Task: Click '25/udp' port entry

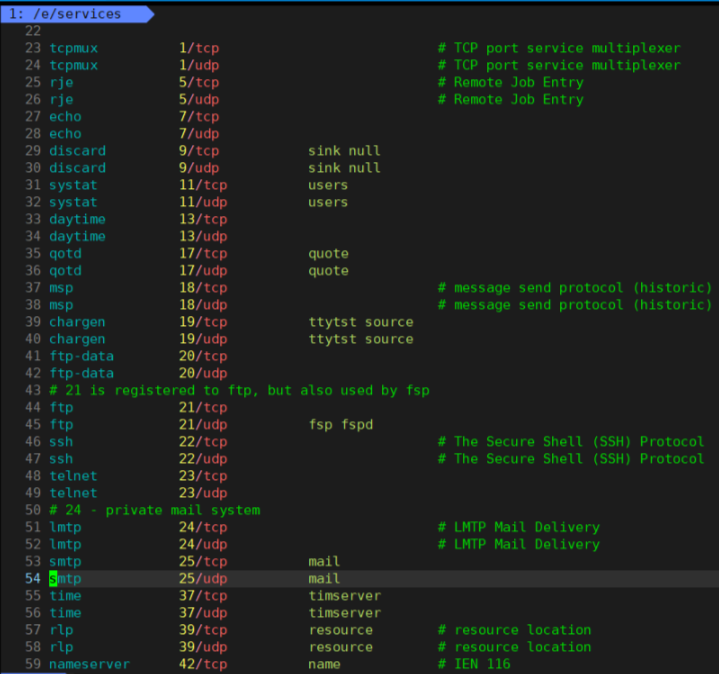Action: click(x=203, y=579)
